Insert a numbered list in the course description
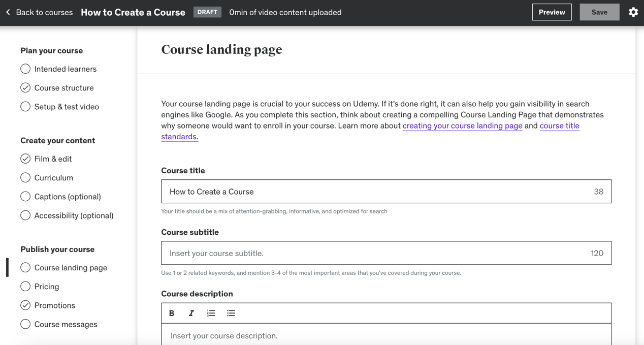The height and width of the screenshot is (345, 644). pos(211,313)
